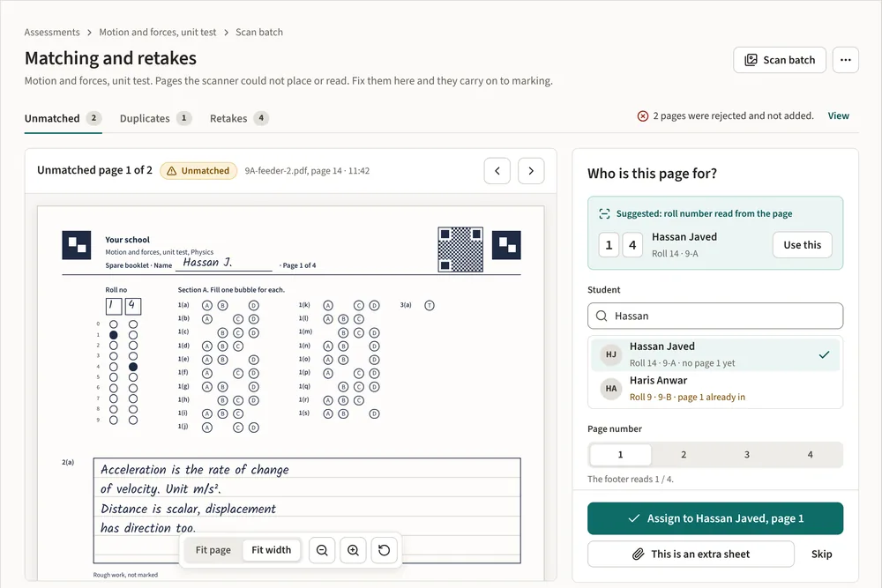Assign to Hassan Javed, page 1

click(715, 518)
